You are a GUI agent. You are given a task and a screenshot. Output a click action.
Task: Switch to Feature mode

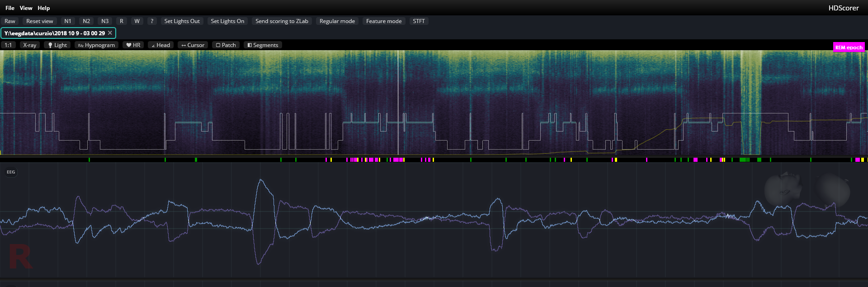[383, 21]
